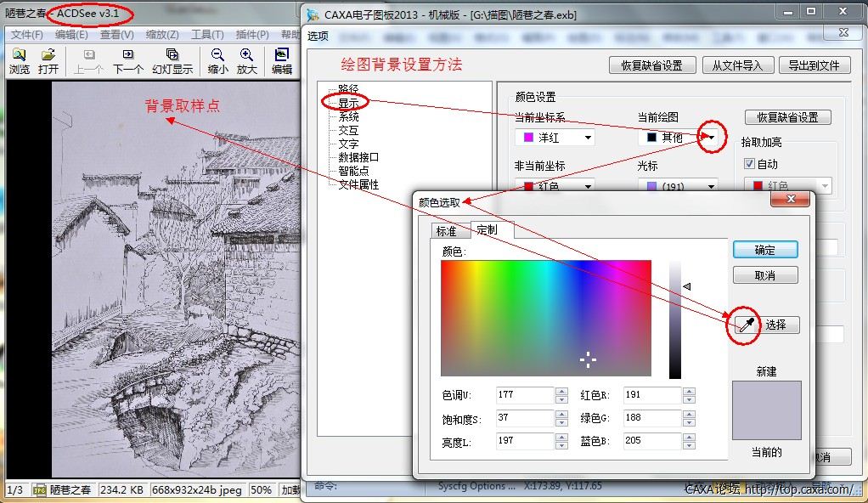The image size is (868, 503).
Task: Open the 当前绘图 其他 color dropdown
Action: [x=712, y=138]
